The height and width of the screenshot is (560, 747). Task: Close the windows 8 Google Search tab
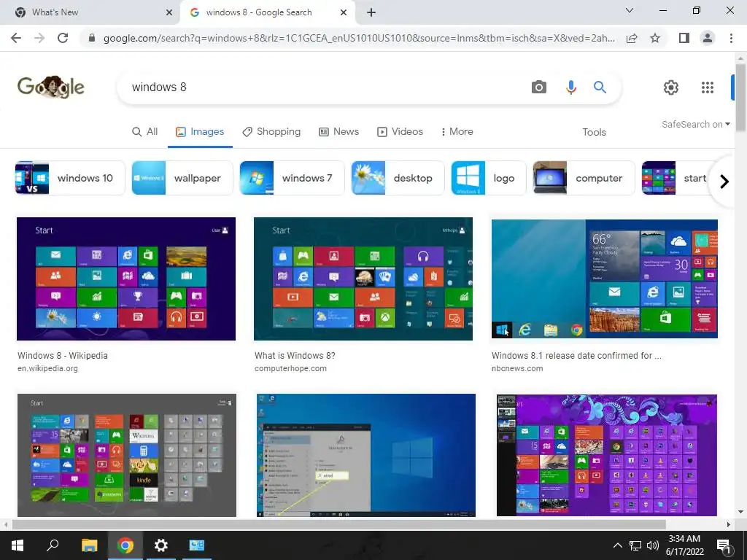click(344, 12)
